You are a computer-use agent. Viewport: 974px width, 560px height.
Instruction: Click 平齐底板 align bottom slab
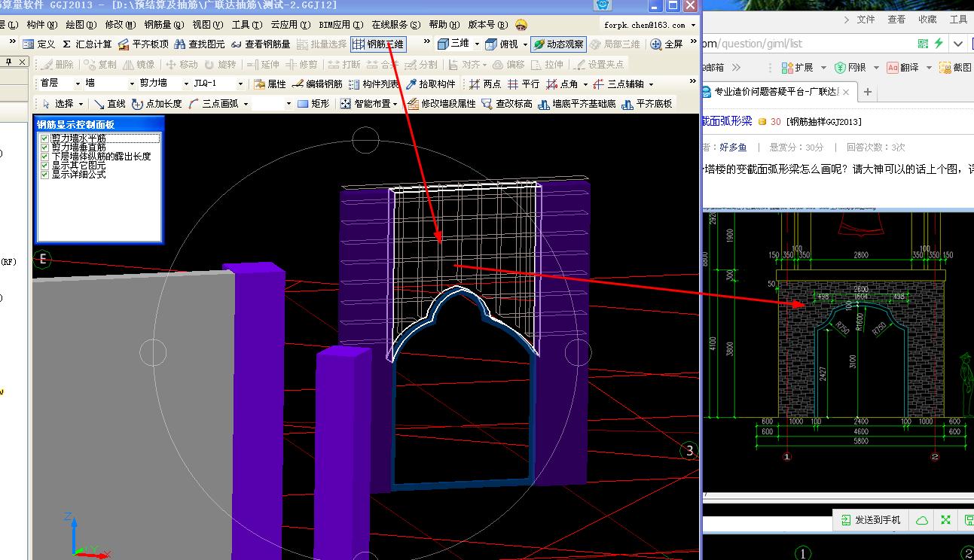[x=647, y=103]
